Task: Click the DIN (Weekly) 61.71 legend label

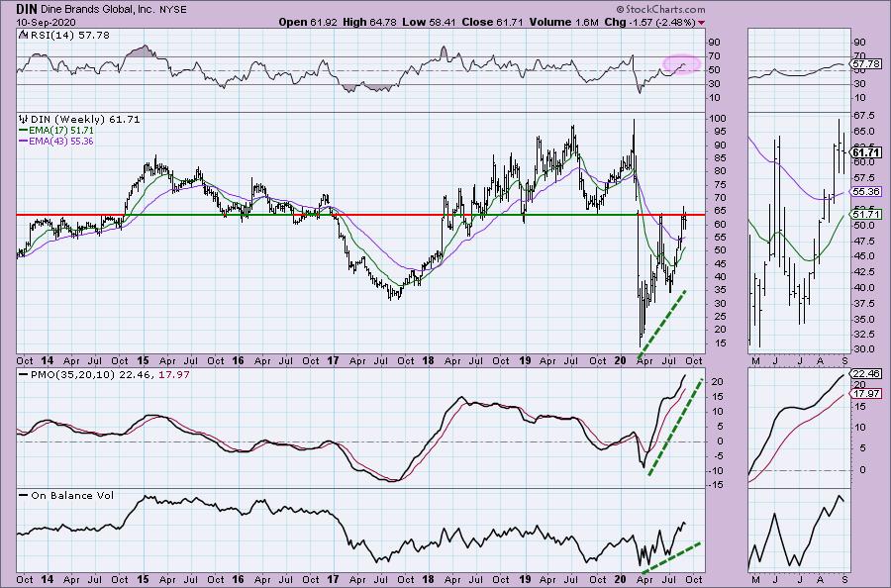Action: coord(85,120)
